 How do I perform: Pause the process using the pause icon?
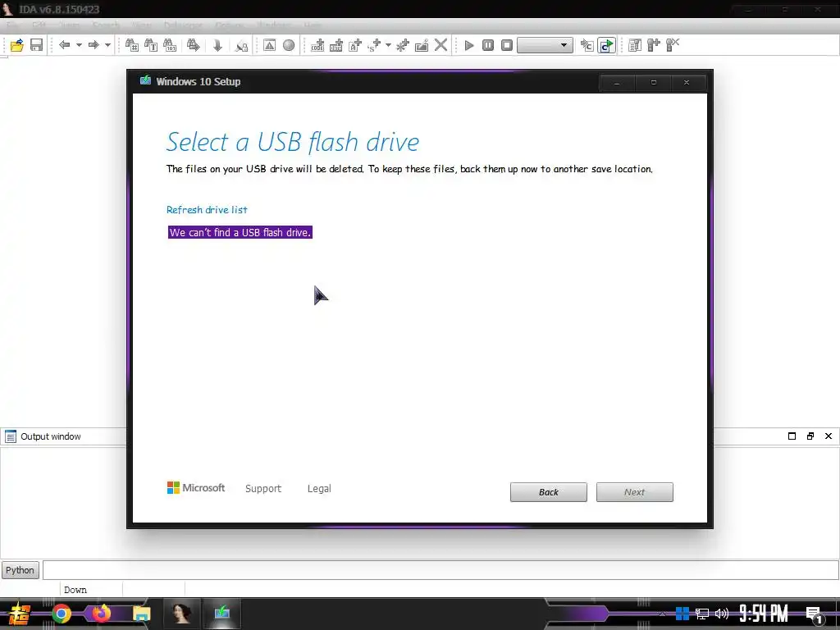tap(488, 45)
